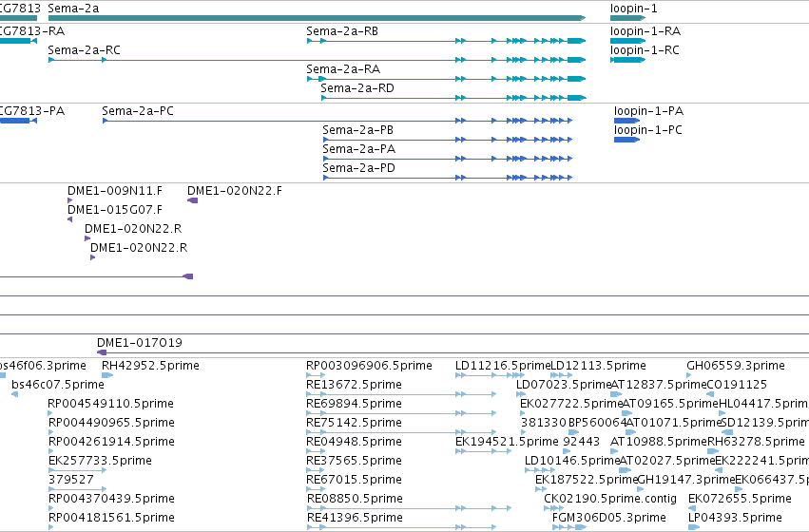
Task: Click the loopin-1-PA protein label
Action: pyautogui.click(x=648, y=111)
